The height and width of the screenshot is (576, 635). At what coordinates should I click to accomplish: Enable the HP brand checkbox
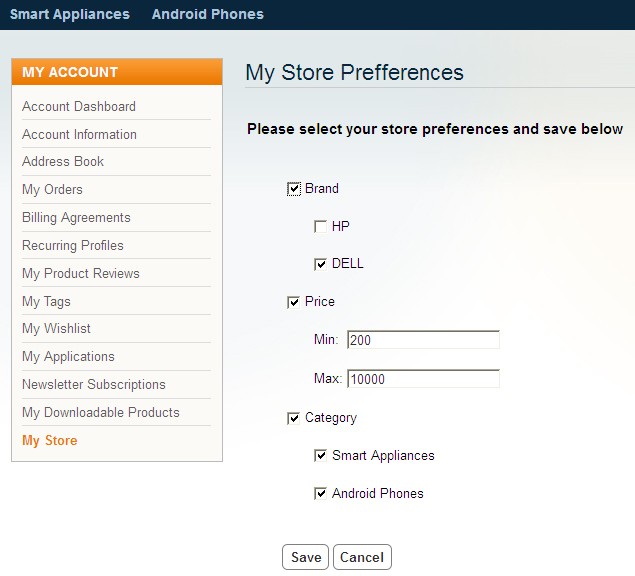(x=320, y=226)
